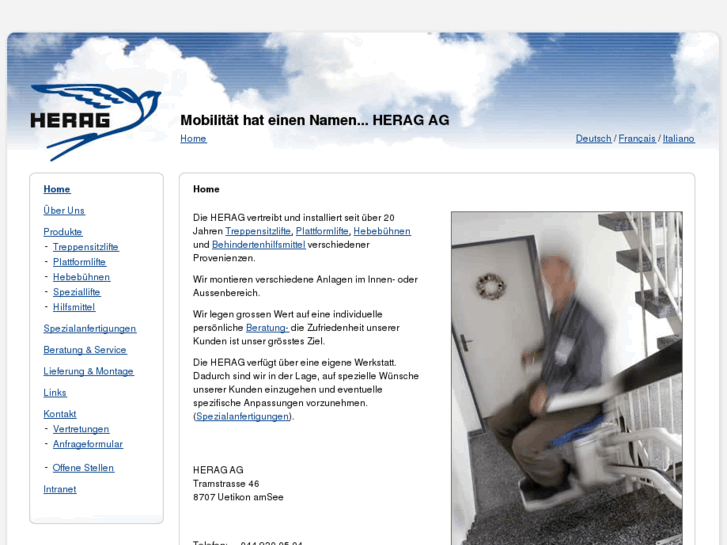This screenshot has height=545, width=727.
Task: Click the stairlift photo
Action: point(567,378)
